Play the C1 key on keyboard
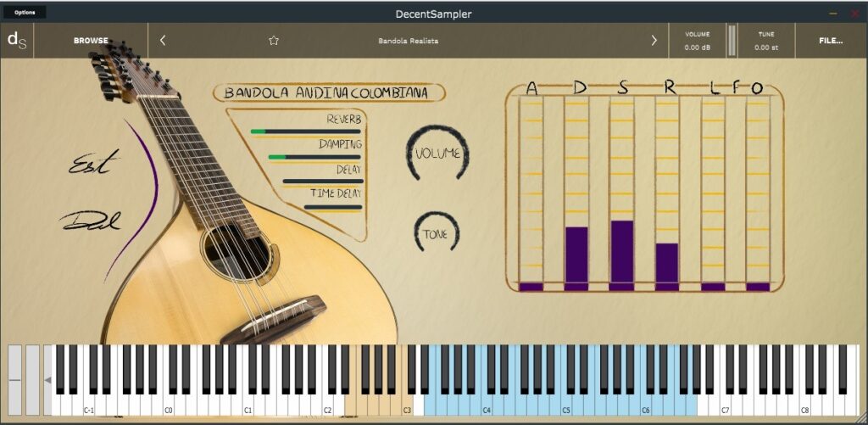The height and width of the screenshot is (425, 868). pos(248,405)
